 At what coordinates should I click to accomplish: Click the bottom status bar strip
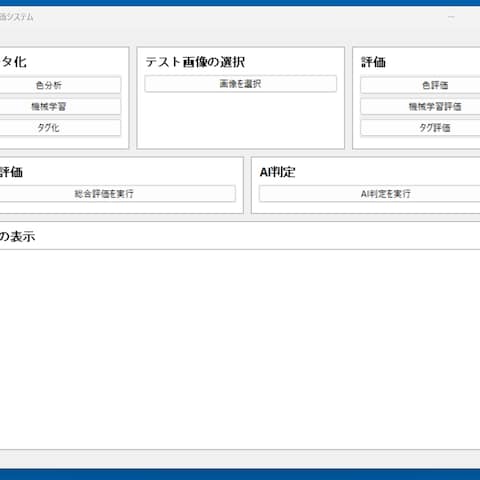click(240, 459)
